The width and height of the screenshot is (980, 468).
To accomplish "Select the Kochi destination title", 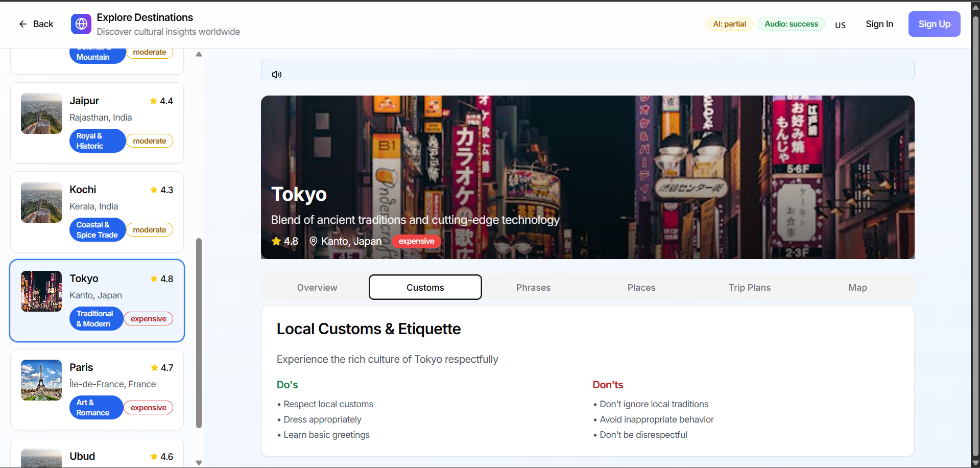I will coord(83,190).
